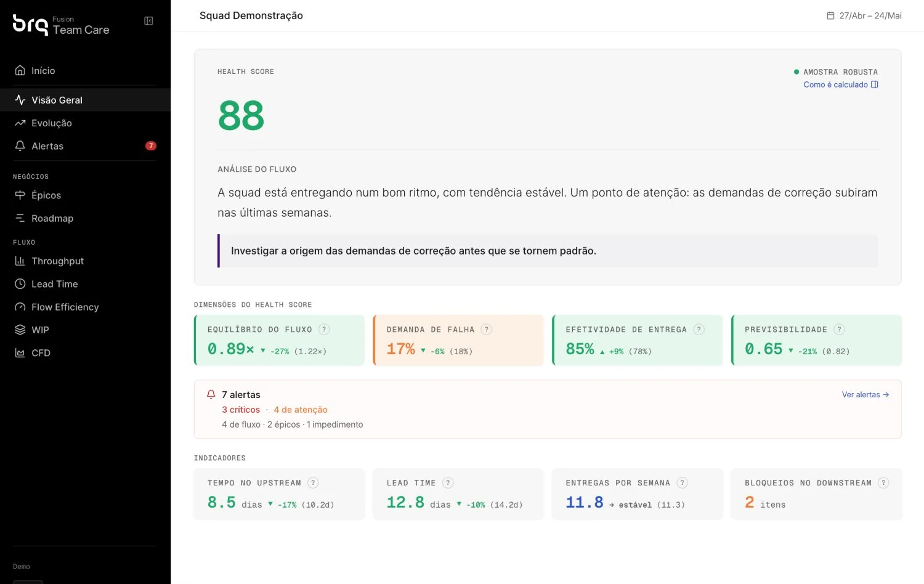Click the 3 críticos alert count
This screenshot has height=584, width=924.
[x=241, y=410]
